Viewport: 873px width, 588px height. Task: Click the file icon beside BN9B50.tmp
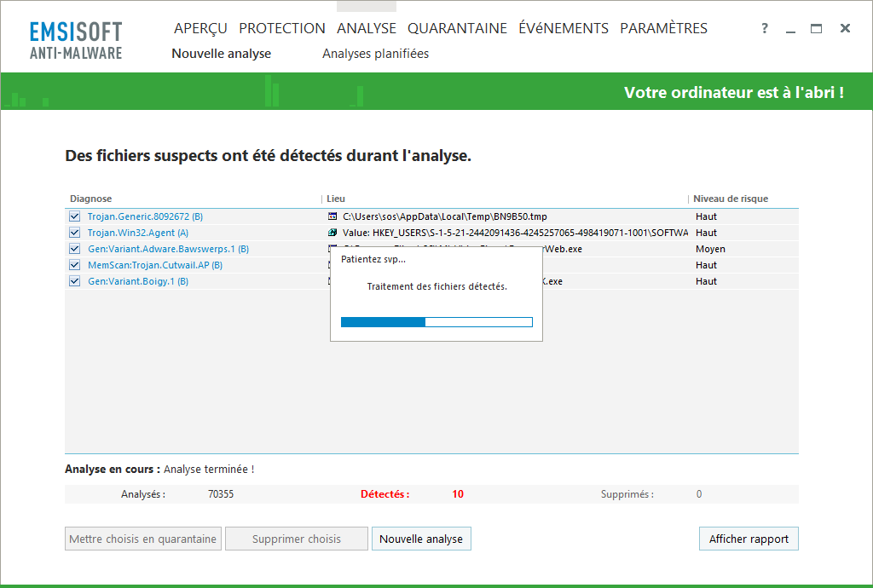coord(332,216)
